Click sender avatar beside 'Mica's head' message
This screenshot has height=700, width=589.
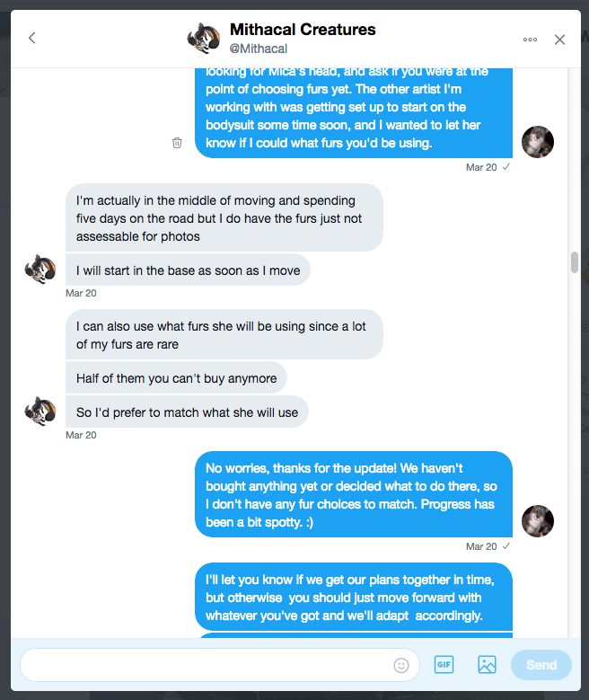538,142
